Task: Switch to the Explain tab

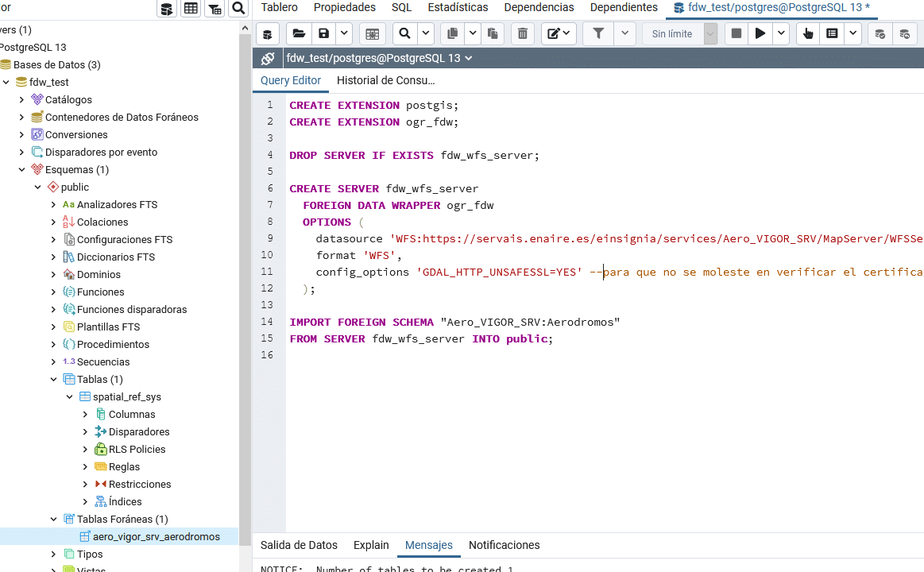Action: click(x=371, y=545)
